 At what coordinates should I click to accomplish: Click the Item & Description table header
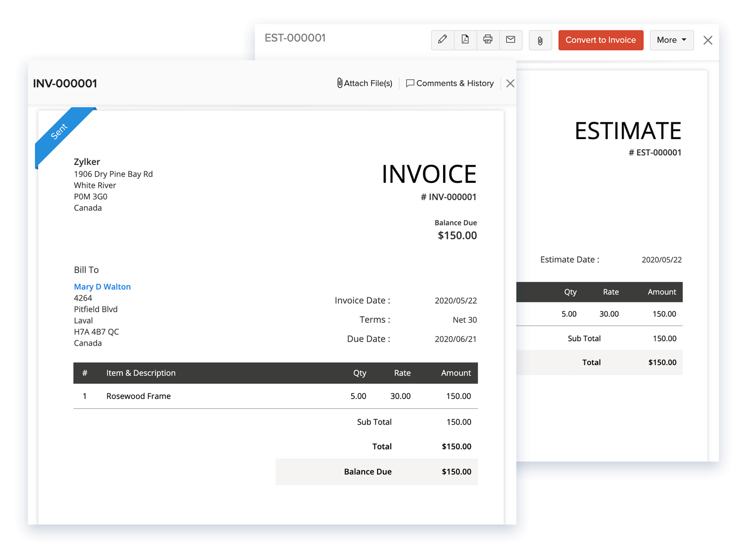coord(141,373)
